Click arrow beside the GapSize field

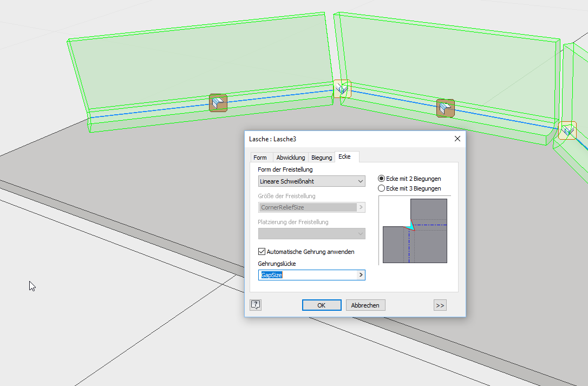[361, 275]
